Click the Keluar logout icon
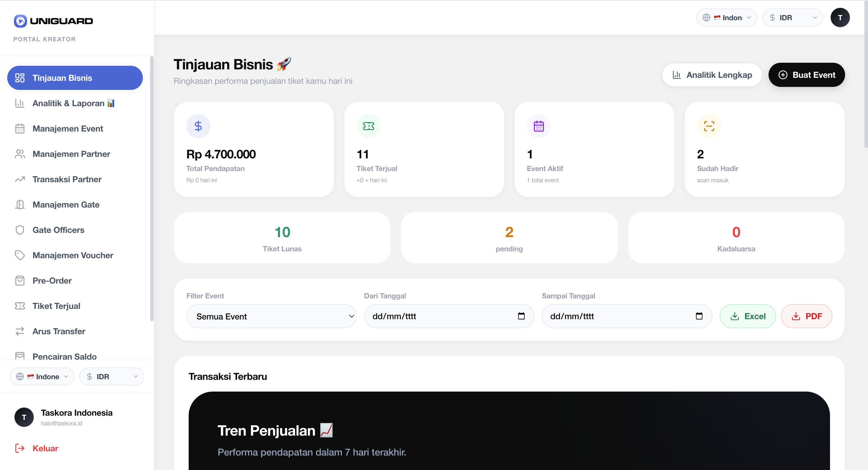This screenshot has width=868, height=470. [x=20, y=448]
